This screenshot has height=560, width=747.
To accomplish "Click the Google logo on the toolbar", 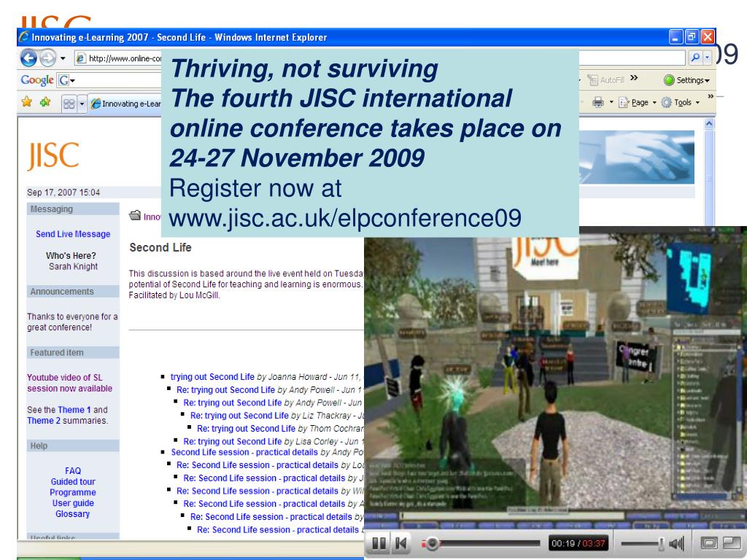I will tap(36, 80).
